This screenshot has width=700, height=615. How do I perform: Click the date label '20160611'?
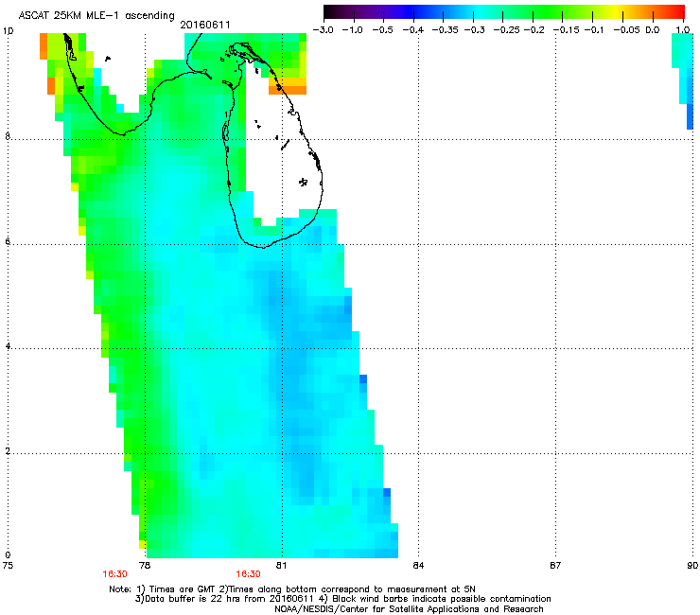tap(205, 25)
